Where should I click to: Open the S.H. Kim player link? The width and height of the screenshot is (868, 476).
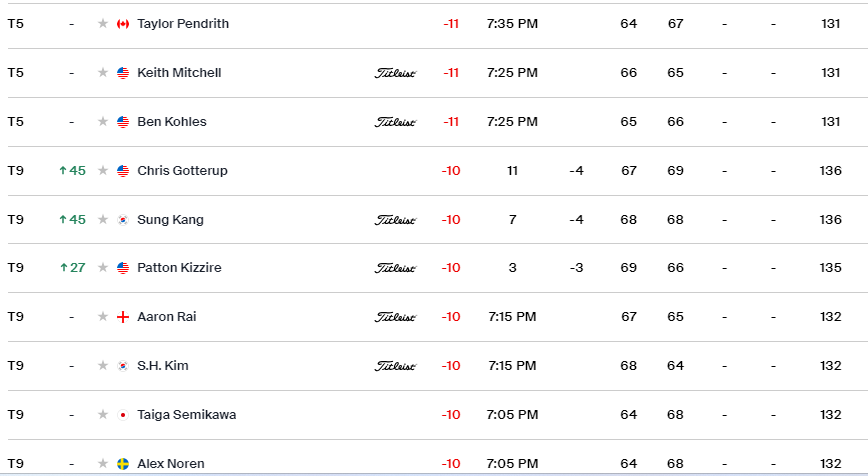[163, 366]
